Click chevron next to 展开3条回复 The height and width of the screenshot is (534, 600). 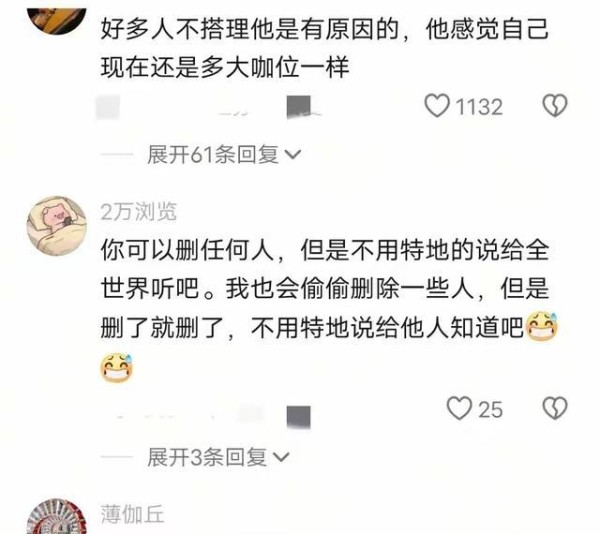tap(282, 457)
